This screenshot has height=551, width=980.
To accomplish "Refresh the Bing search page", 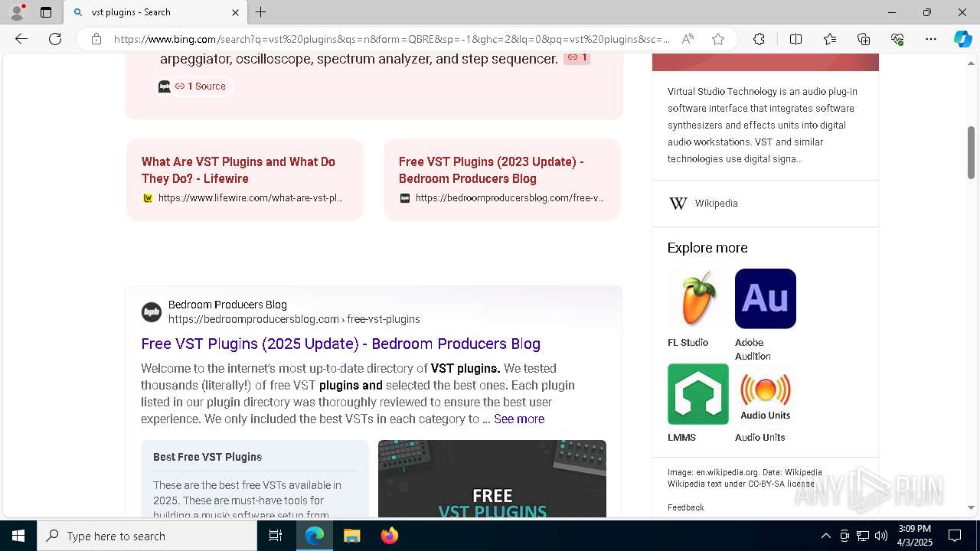I will 55,39.
